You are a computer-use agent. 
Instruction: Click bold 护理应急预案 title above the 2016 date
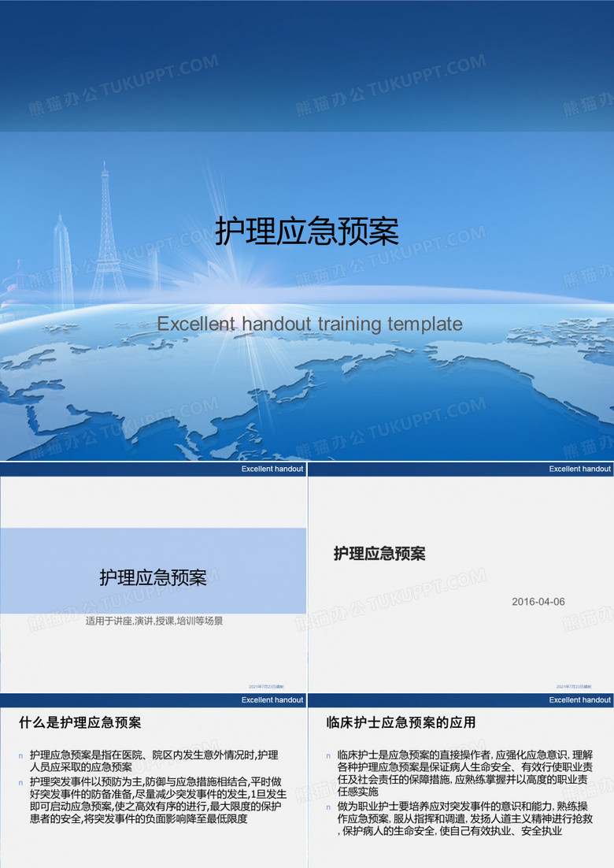tap(379, 554)
